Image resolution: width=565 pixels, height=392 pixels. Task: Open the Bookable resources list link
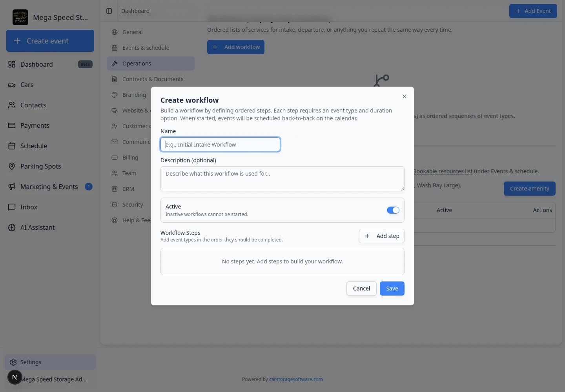(x=443, y=171)
